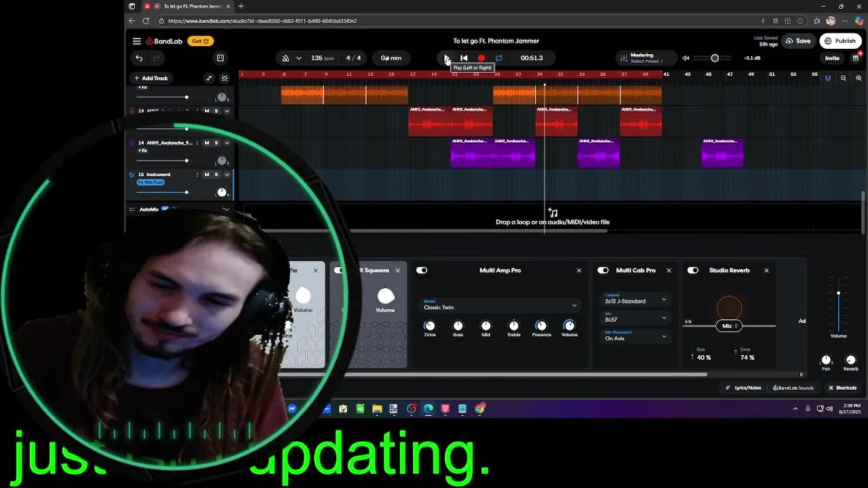Toggle cycle loop mode
Image resolution: width=868 pixels, height=488 pixels.
click(499, 58)
